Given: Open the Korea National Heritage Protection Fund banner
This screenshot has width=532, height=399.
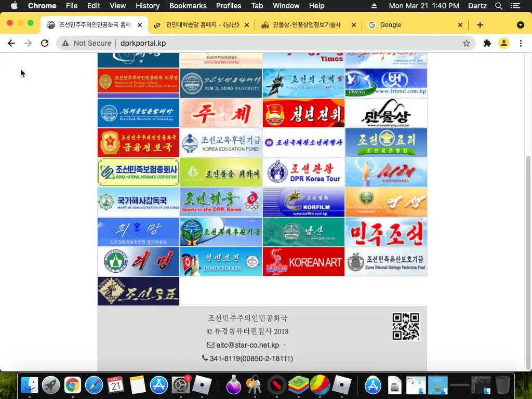Looking at the screenshot, I should click(386, 262).
